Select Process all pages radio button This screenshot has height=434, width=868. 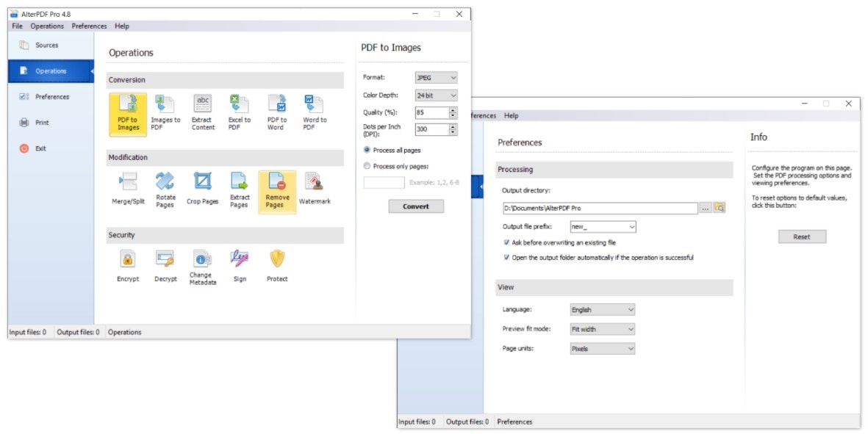(367, 150)
